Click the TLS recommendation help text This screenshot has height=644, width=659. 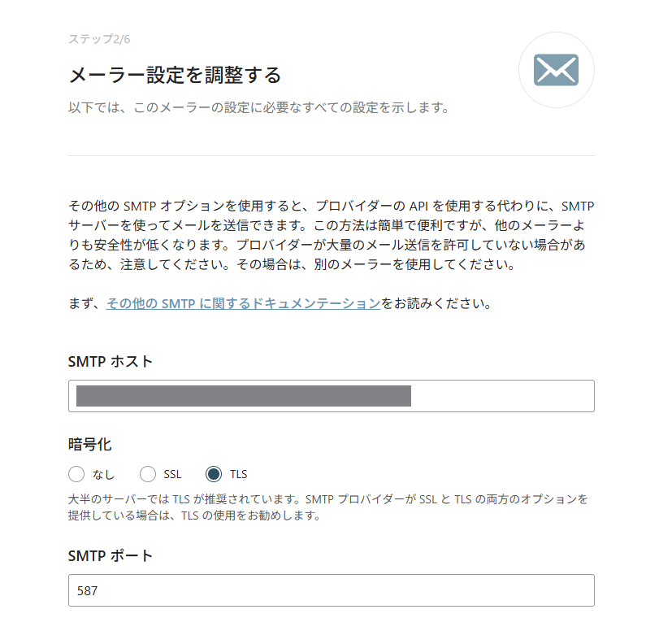tap(327, 507)
